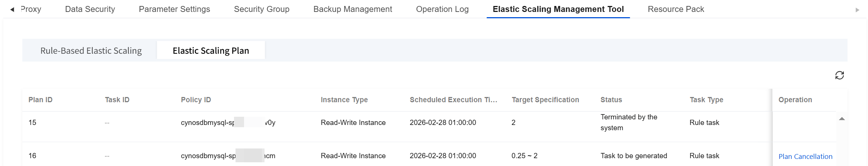The image size is (868, 166).
Task: Click the Status column header
Action: point(611,100)
